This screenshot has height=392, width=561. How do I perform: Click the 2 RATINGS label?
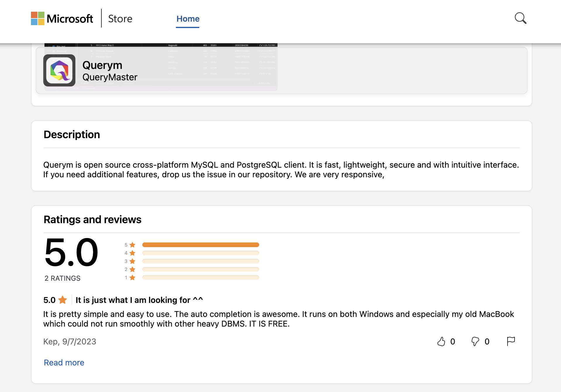(x=62, y=278)
